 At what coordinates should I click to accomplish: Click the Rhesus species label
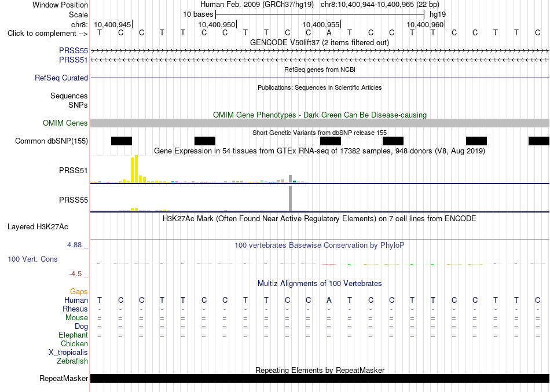coord(75,309)
